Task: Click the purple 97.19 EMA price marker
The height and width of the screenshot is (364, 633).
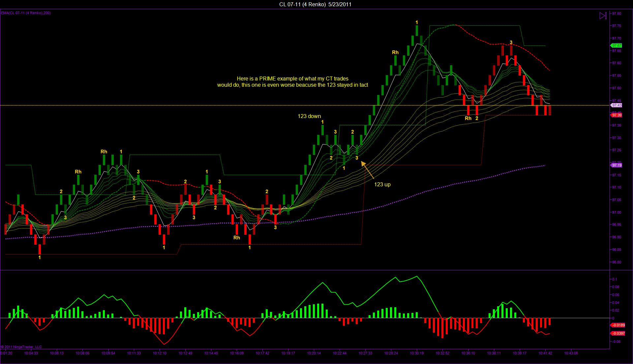Action: coord(617,165)
